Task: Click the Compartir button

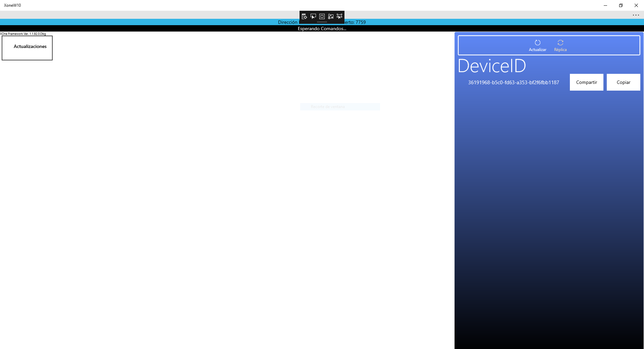Action: (587, 82)
